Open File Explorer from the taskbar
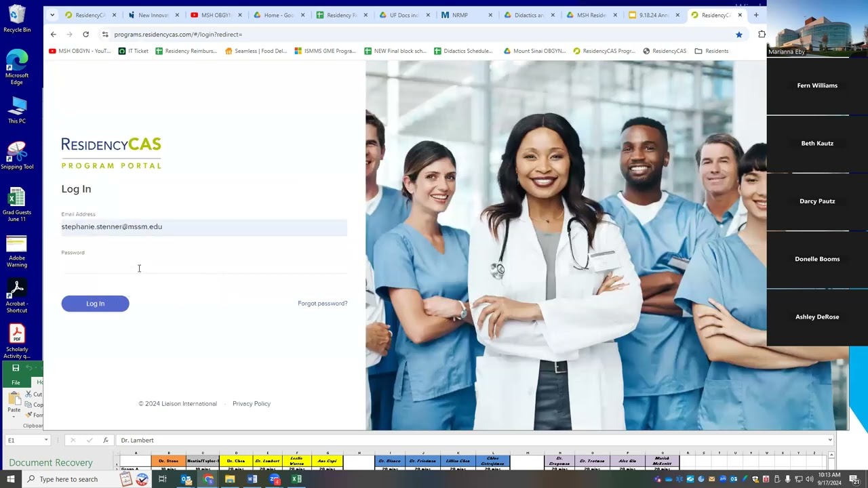This screenshot has height=488, width=868. point(230,479)
